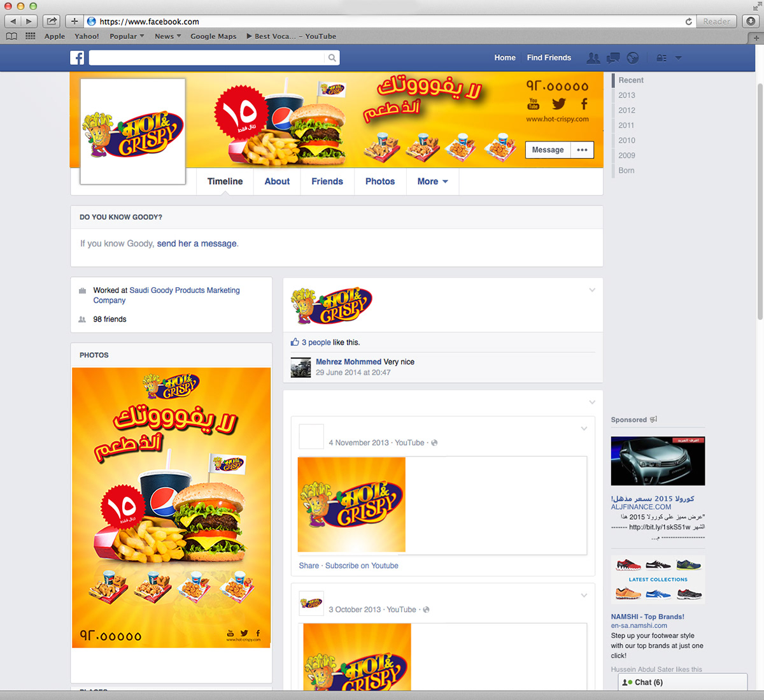
Task: Click '3 people' likes link
Action: click(x=316, y=342)
